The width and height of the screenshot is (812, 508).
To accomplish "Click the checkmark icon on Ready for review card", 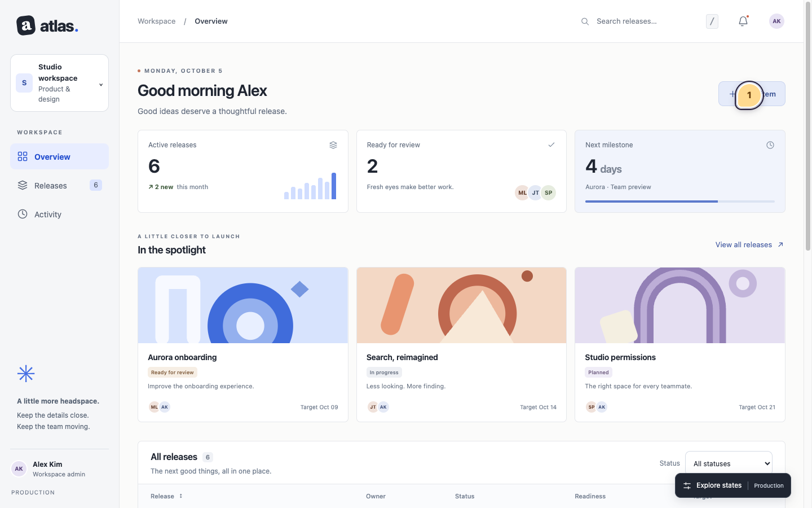I will (x=551, y=145).
